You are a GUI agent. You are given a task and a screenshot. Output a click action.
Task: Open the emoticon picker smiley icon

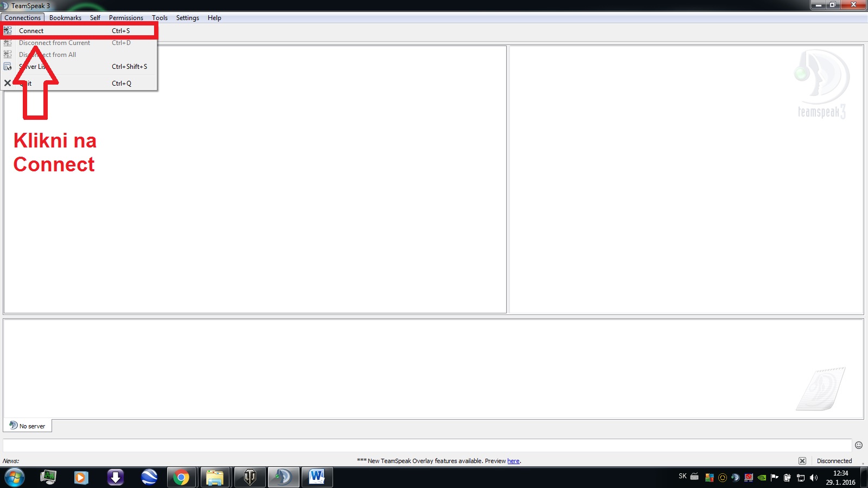[x=858, y=445]
